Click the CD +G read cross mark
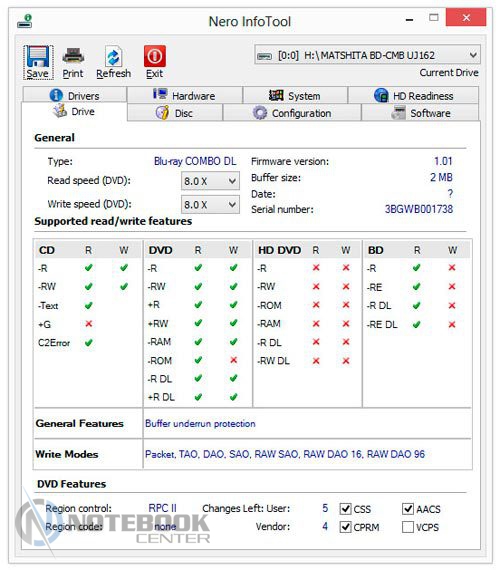Image resolution: width=500 pixels, height=570 pixels. click(x=88, y=324)
